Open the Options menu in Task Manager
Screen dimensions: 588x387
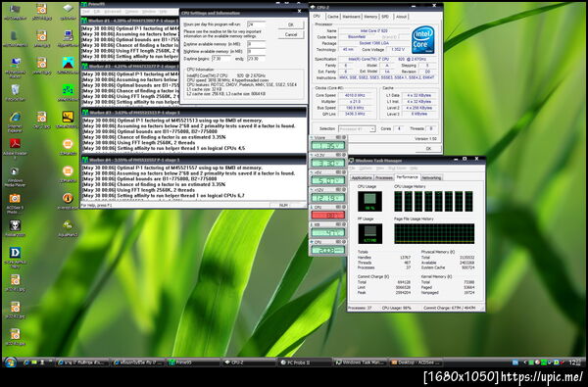366,169
